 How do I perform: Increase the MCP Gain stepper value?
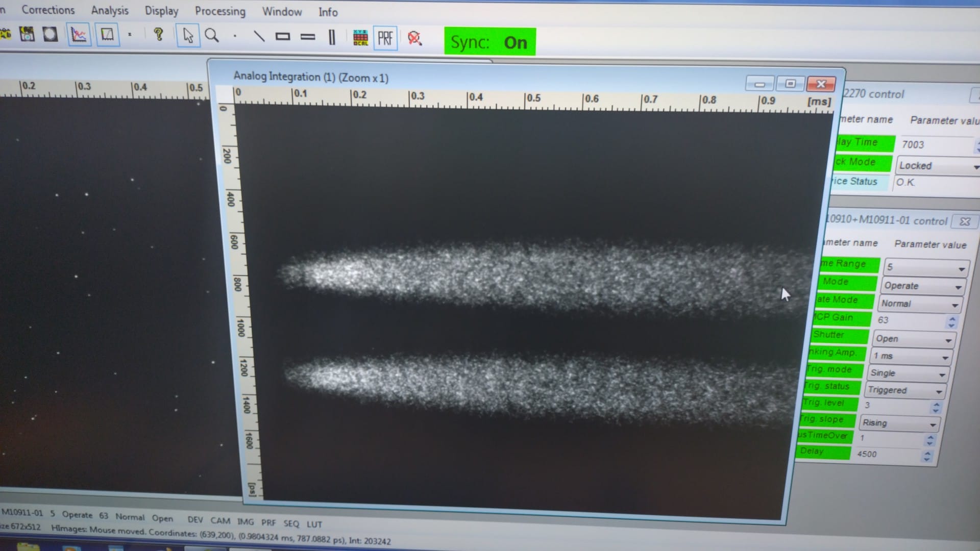click(952, 318)
